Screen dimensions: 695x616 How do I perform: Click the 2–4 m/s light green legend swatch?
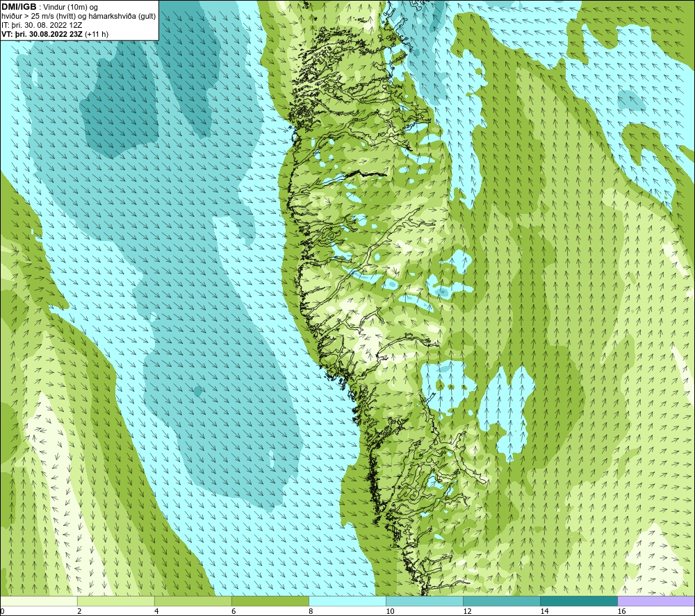pyautogui.click(x=115, y=601)
